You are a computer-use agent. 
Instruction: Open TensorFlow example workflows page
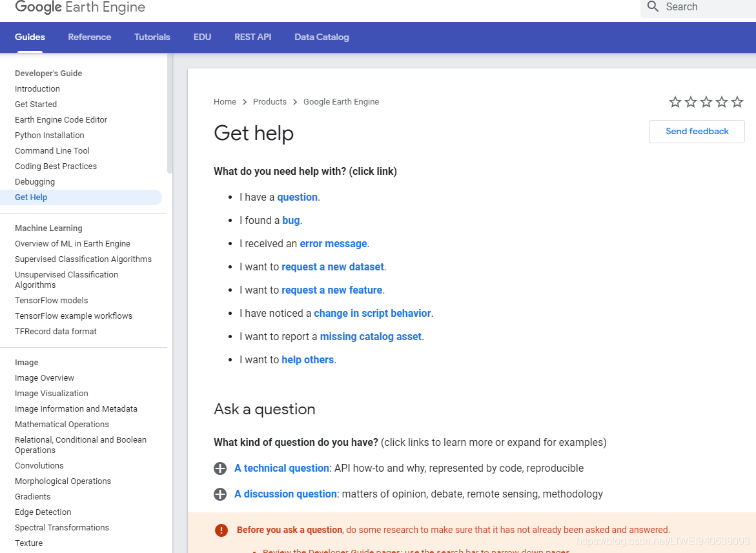point(74,316)
